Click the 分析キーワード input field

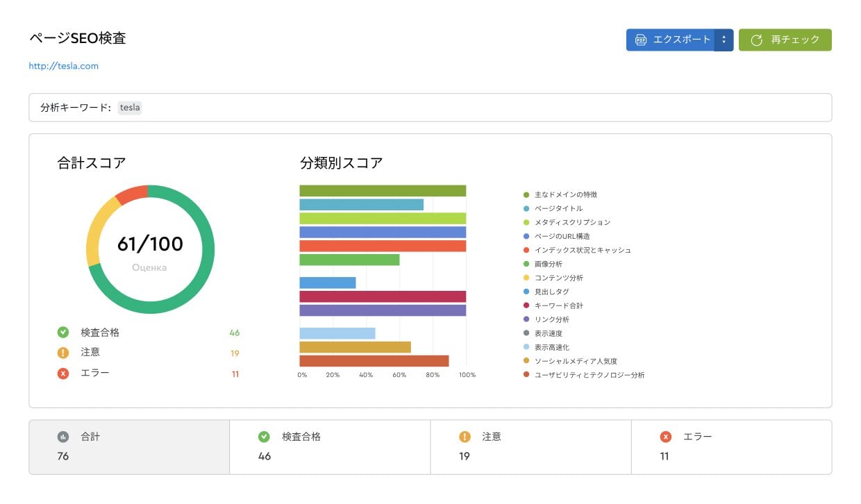(430, 108)
